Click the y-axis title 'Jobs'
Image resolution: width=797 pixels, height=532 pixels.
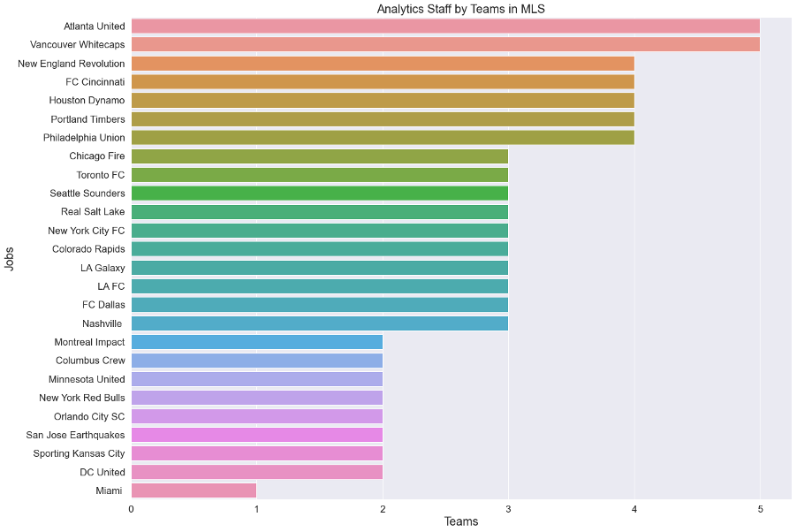[9, 258]
